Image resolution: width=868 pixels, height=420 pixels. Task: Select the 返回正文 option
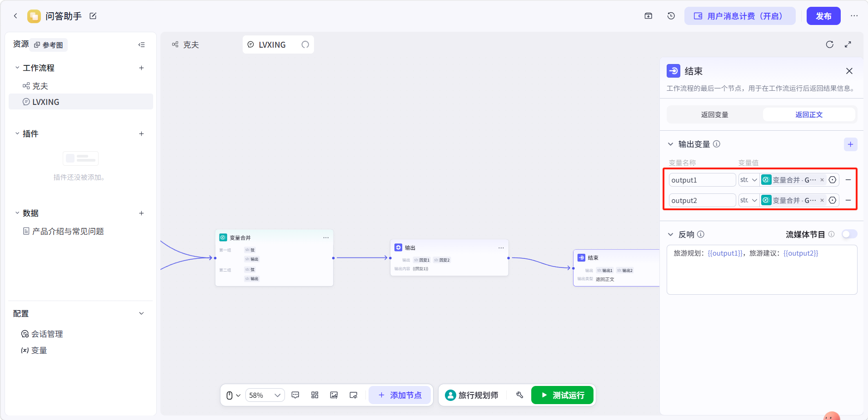809,114
